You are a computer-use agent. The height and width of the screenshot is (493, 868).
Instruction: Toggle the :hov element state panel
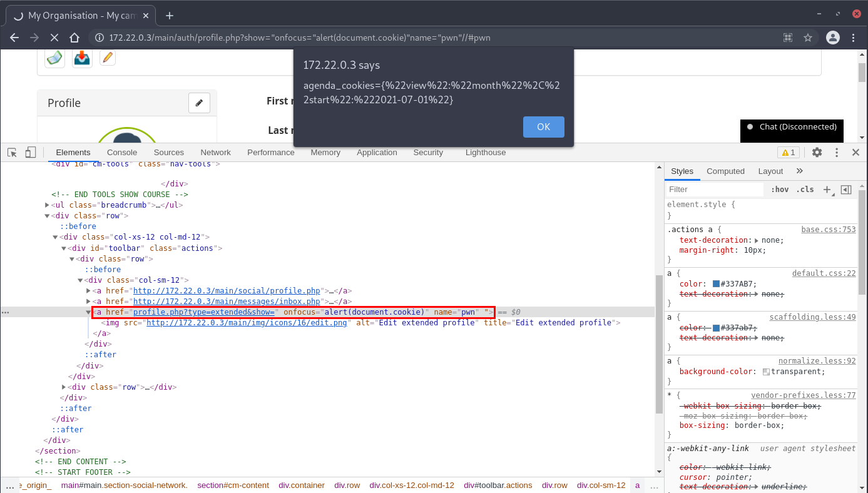(779, 190)
